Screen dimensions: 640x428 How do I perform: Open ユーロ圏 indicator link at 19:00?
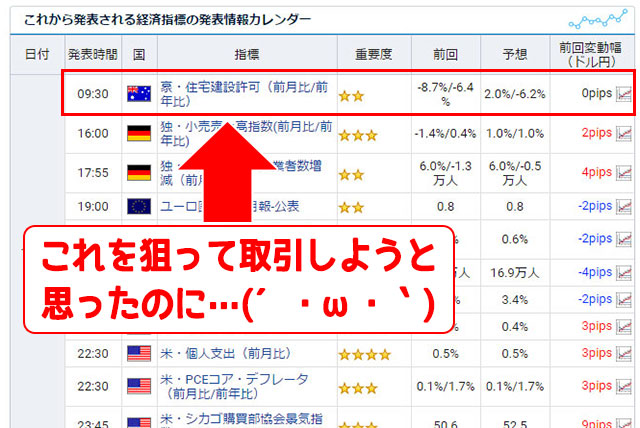point(229,206)
